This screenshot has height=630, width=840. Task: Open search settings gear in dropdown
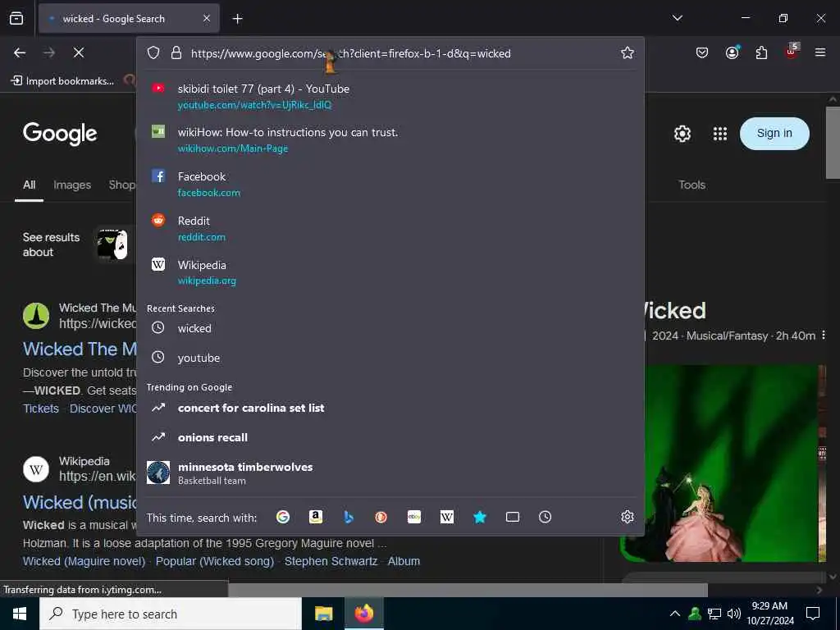[628, 517]
